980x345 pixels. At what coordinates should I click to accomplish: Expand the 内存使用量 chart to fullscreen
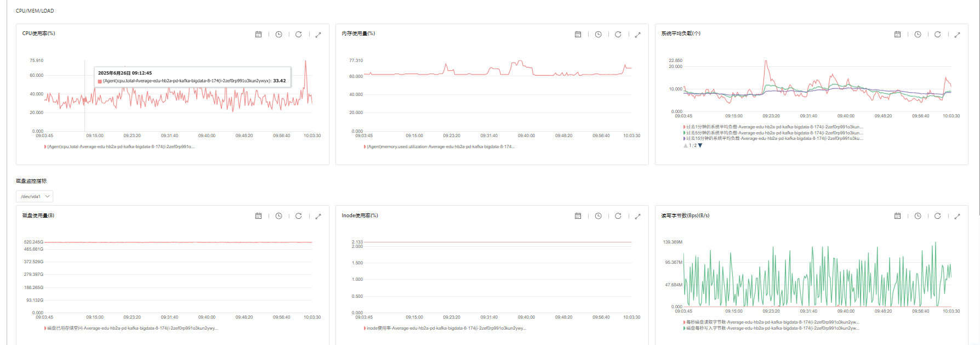click(x=637, y=35)
